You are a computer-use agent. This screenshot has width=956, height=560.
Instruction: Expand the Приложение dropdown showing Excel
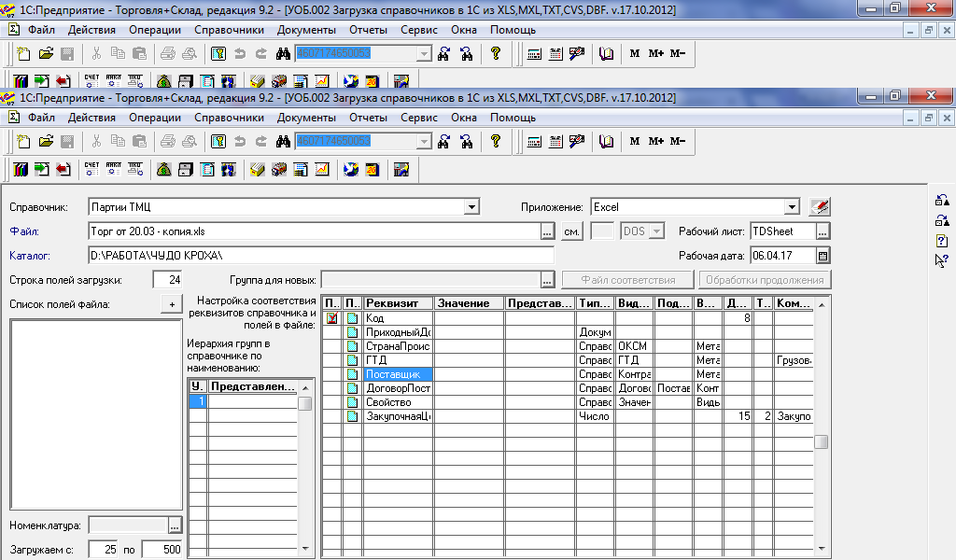point(792,207)
